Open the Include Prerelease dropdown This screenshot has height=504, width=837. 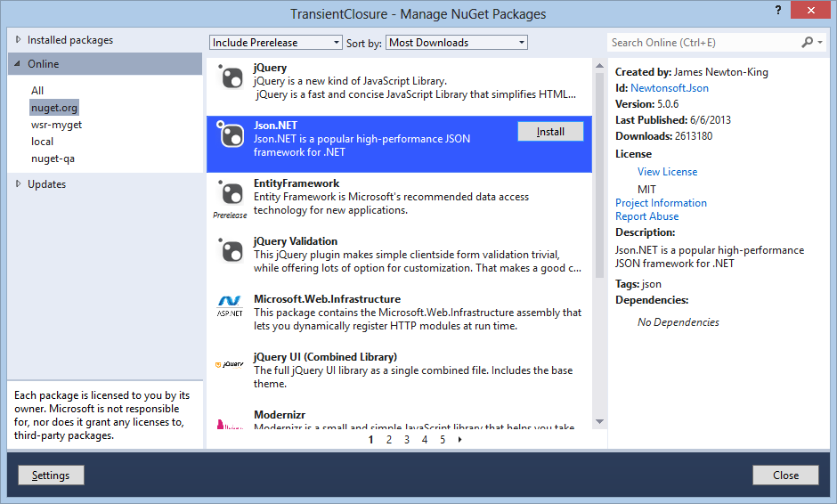(x=275, y=43)
